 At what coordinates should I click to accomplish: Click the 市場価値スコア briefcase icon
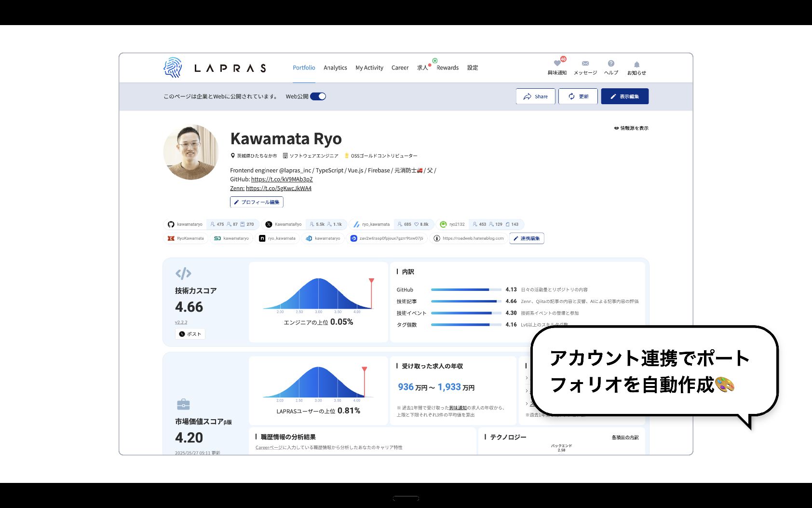tap(183, 404)
